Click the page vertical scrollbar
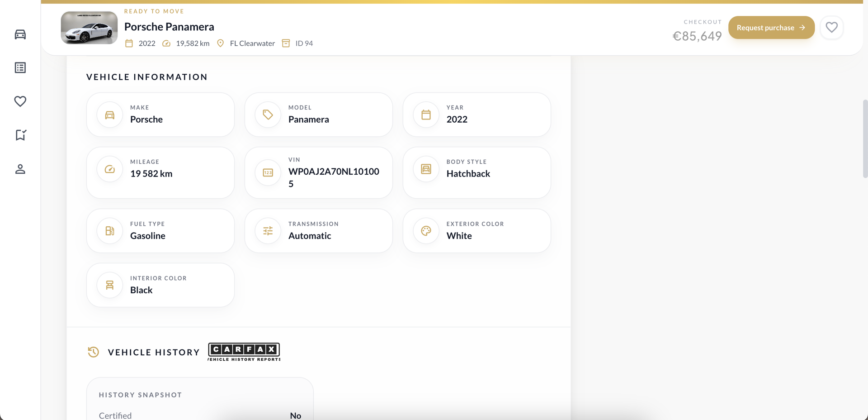Viewport: 868px width, 420px height. point(865,139)
